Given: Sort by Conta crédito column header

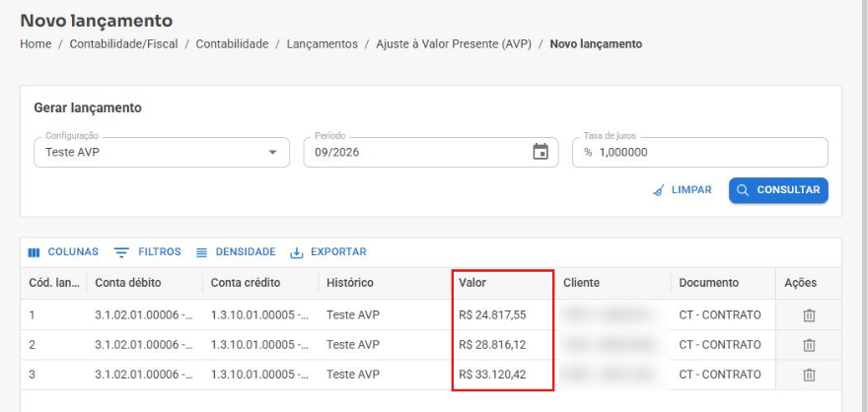Looking at the screenshot, I should click(260, 283).
